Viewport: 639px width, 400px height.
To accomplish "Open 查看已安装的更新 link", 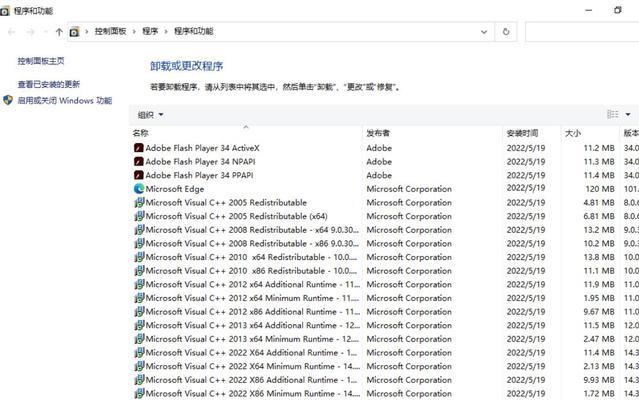I will 48,85.
